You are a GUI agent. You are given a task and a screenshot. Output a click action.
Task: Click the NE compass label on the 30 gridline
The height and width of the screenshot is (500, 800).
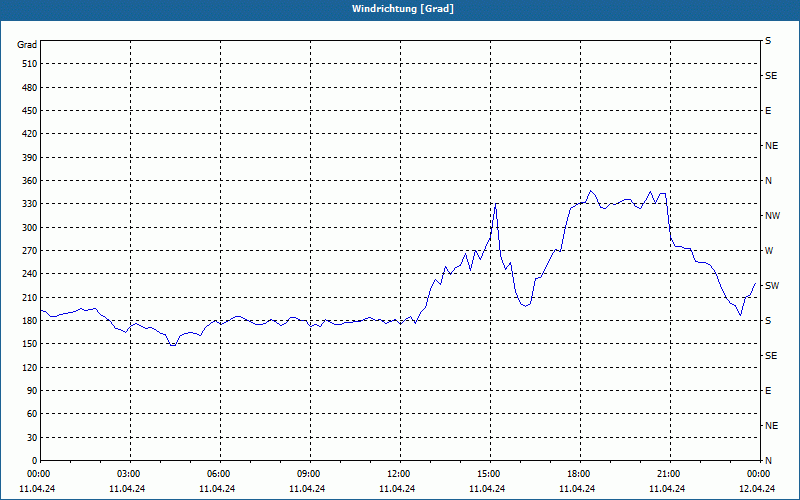[771, 426]
